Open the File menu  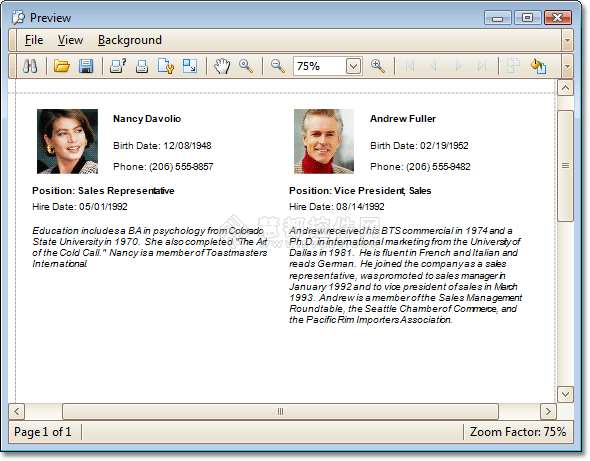[x=34, y=40]
